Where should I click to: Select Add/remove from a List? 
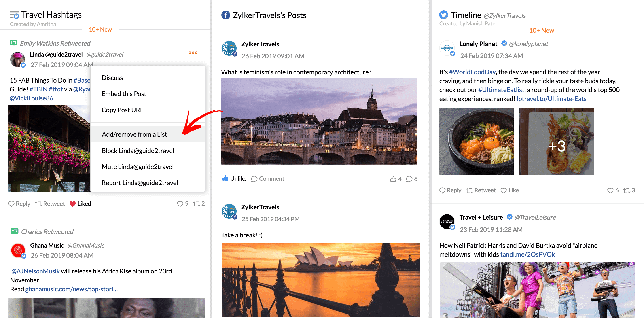(x=134, y=134)
